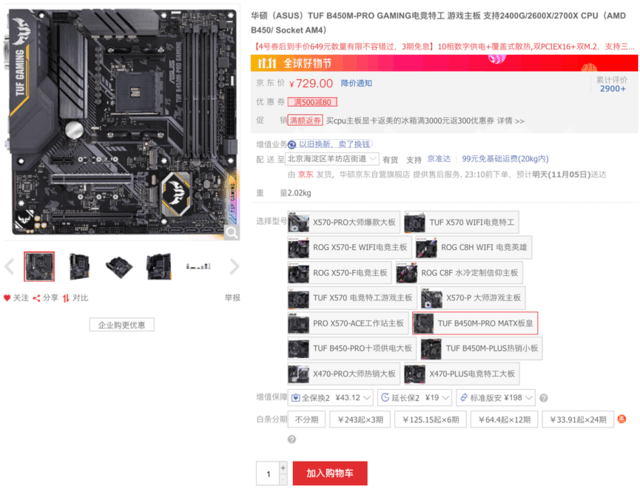
Task: Choose model ROG C8F 水冷定制信仰主板
Action: click(x=459, y=273)
